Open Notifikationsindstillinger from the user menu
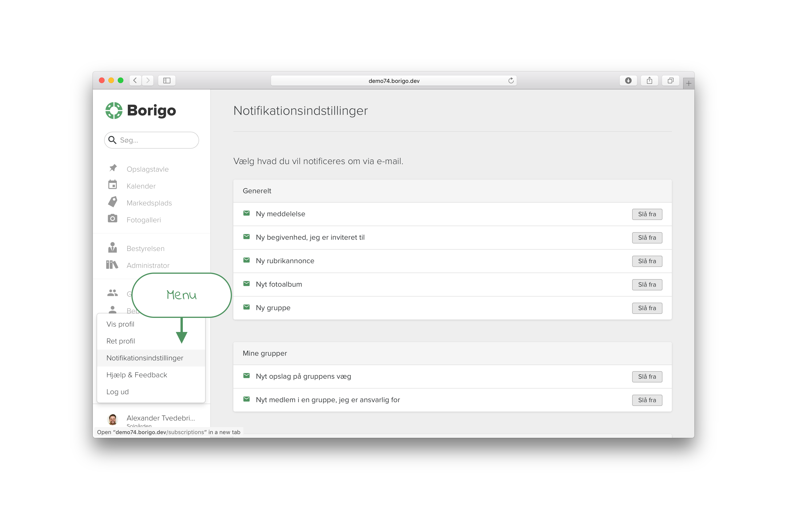The height and width of the screenshot is (532, 787). pos(151,358)
